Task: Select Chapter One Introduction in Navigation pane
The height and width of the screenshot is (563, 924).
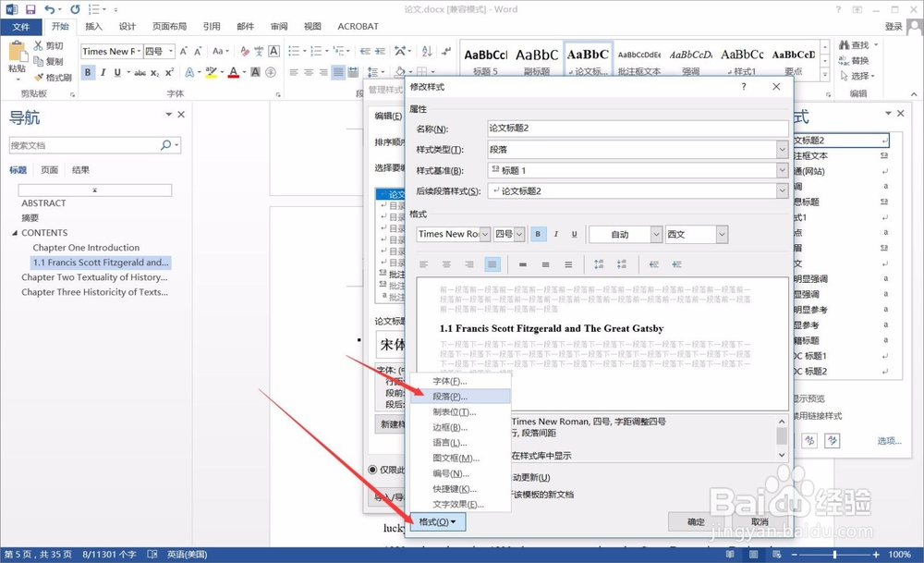Action: (86, 248)
